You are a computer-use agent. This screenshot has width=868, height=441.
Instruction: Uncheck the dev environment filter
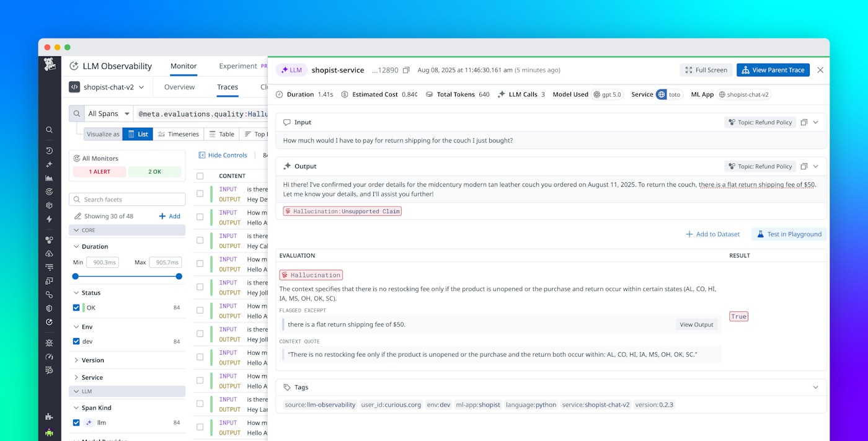(76, 341)
